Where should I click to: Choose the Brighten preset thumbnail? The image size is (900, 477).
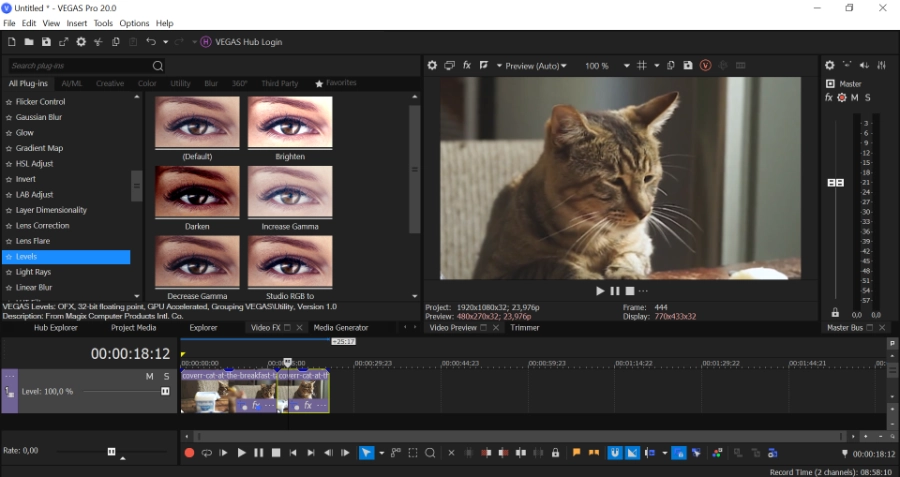pos(290,122)
